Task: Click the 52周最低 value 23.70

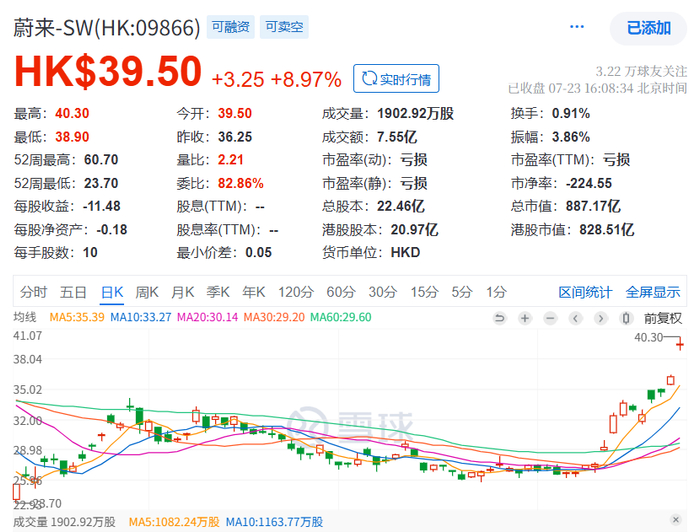Action: (101, 183)
